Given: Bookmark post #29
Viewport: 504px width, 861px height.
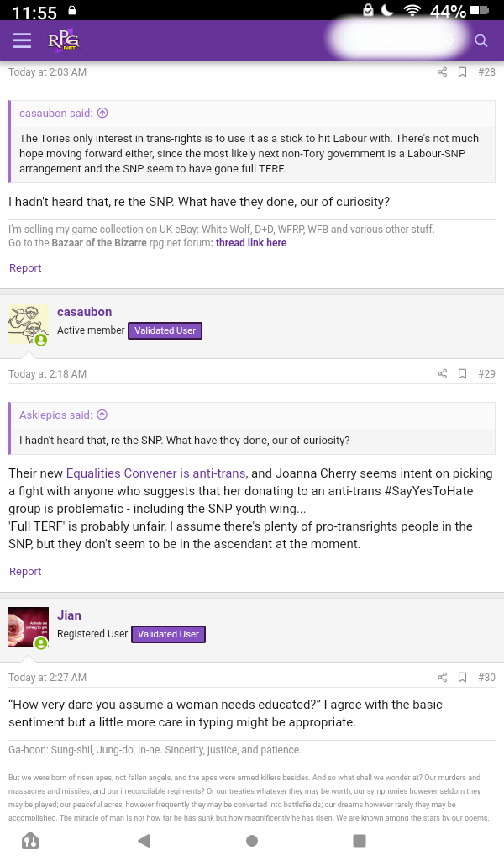Looking at the screenshot, I should 462,374.
